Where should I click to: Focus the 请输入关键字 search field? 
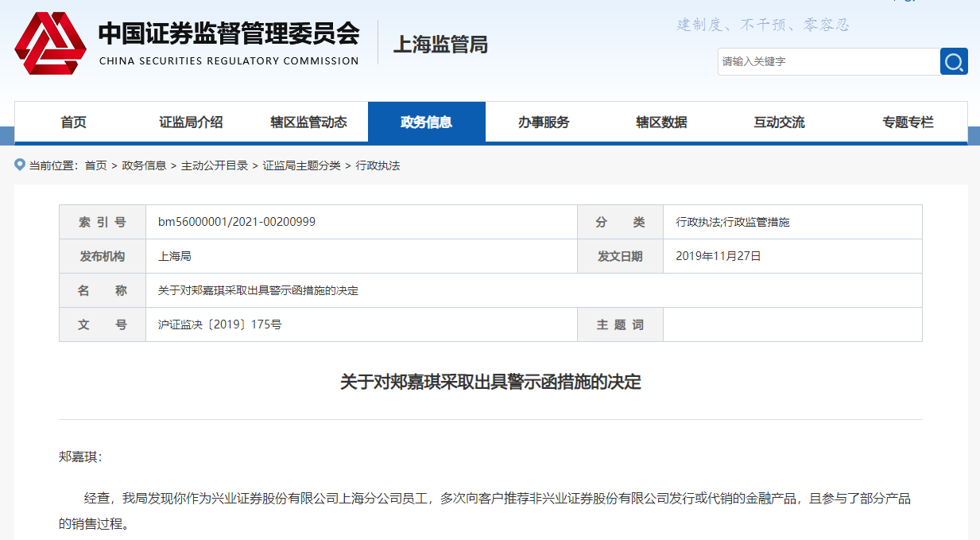coord(829,61)
